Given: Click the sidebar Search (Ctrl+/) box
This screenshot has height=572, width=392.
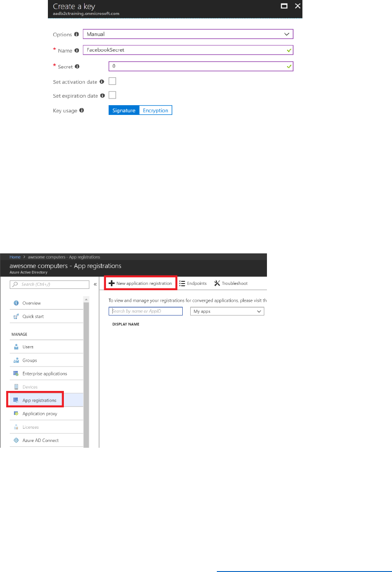Looking at the screenshot, I should (49, 284).
